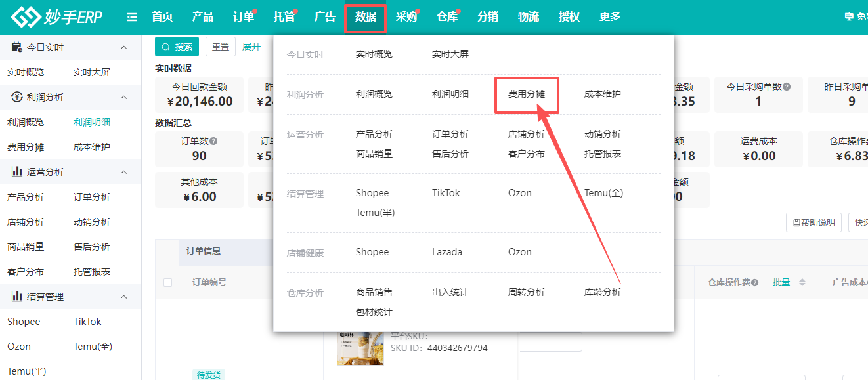Select 产品分析 in the dropdown menu
Image resolution: width=868 pixels, height=380 pixels.
tap(374, 134)
